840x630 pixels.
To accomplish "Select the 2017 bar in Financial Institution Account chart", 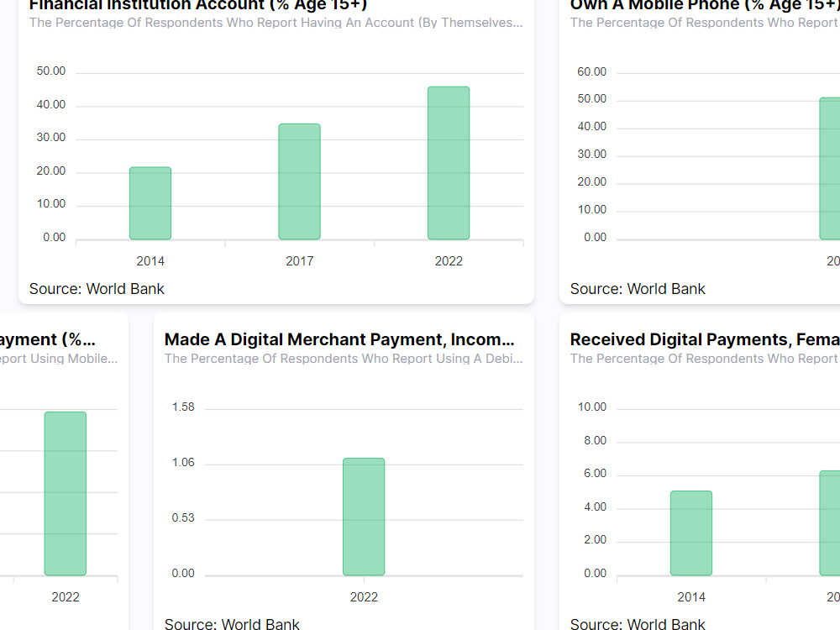I will tap(299, 181).
